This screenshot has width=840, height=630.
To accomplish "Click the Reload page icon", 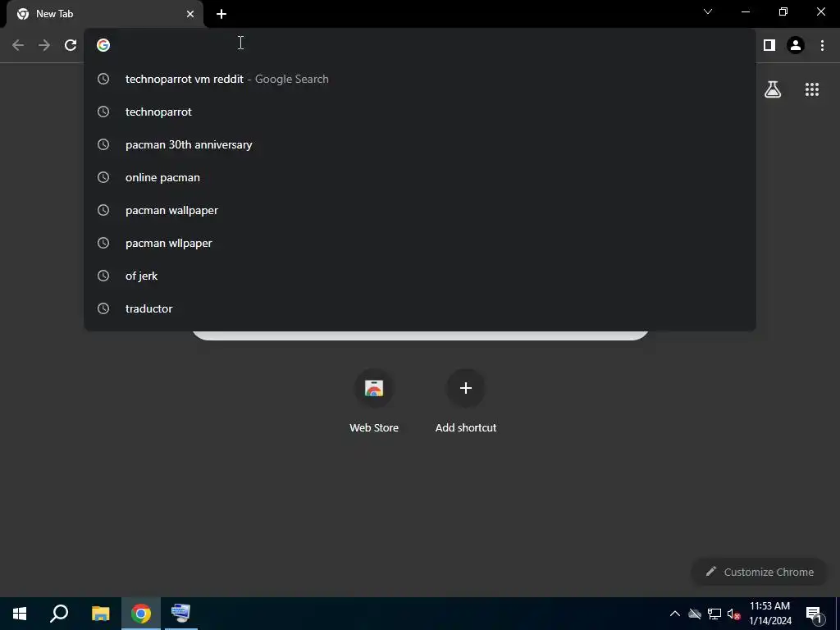I will tap(71, 45).
